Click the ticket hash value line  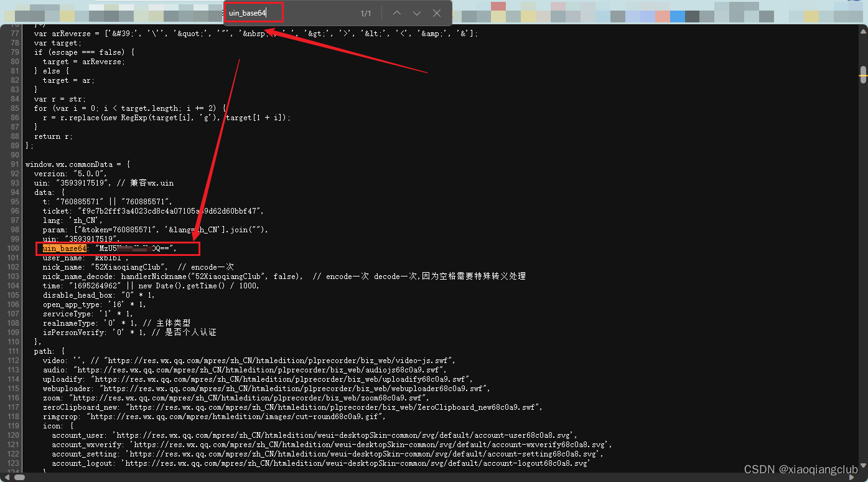[154, 211]
